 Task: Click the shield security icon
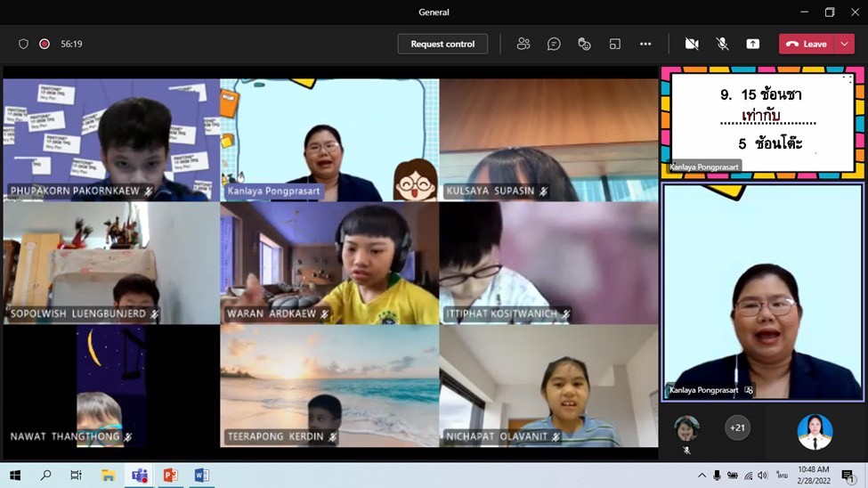point(24,44)
